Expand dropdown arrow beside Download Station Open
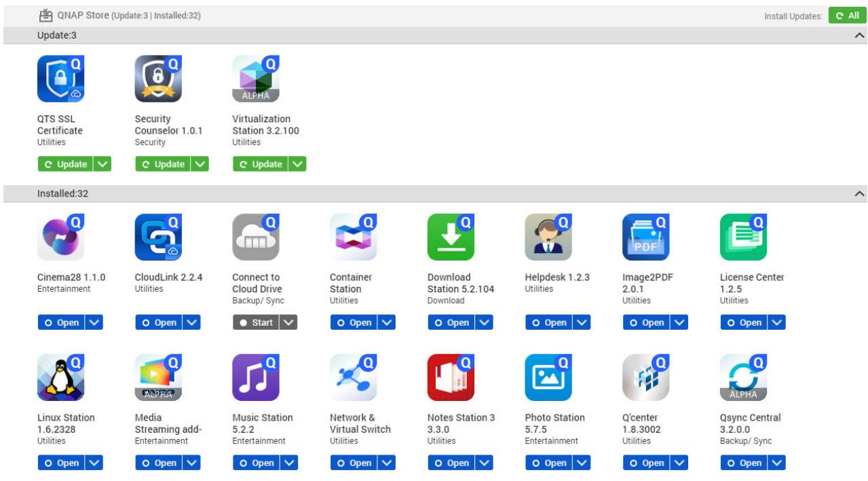 click(x=485, y=323)
